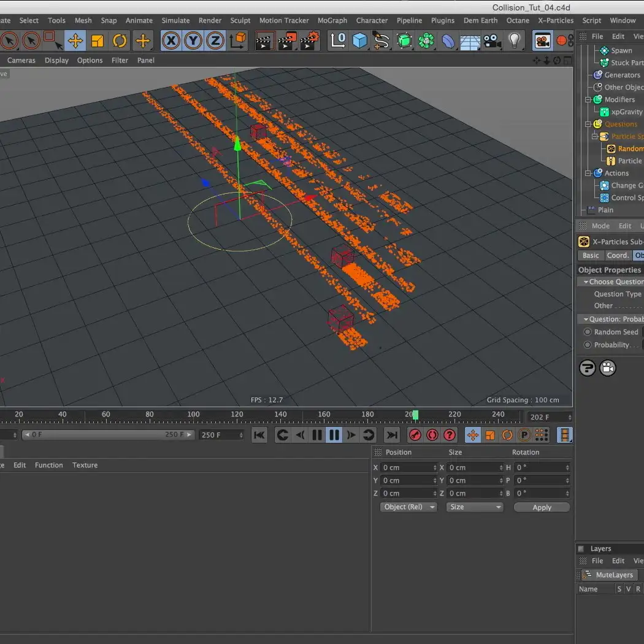The height and width of the screenshot is (644, 644).
Task: Add a Cube primitive object
Action: [x=360, y=40]
